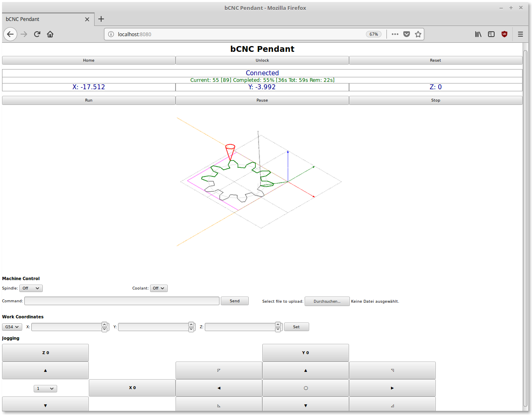Image resolution: width=532 pixels, height=415 pixels.
Task: Open the Spindle Off dropdown
Action: coord(31,288)
